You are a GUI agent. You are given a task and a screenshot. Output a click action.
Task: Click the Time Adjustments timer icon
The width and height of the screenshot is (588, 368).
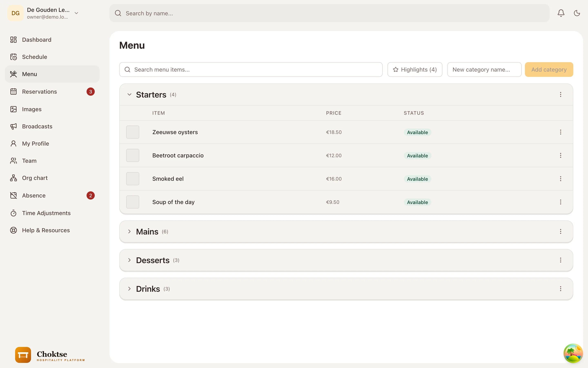[x=14, y=213]
